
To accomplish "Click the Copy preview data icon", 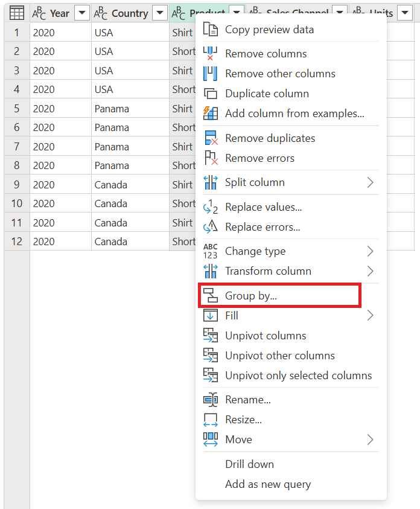I will (211, 29).
